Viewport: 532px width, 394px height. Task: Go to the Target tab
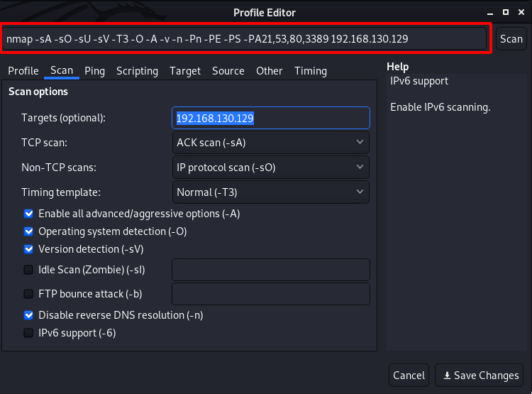pyautogui.click(x=185, y=71)
